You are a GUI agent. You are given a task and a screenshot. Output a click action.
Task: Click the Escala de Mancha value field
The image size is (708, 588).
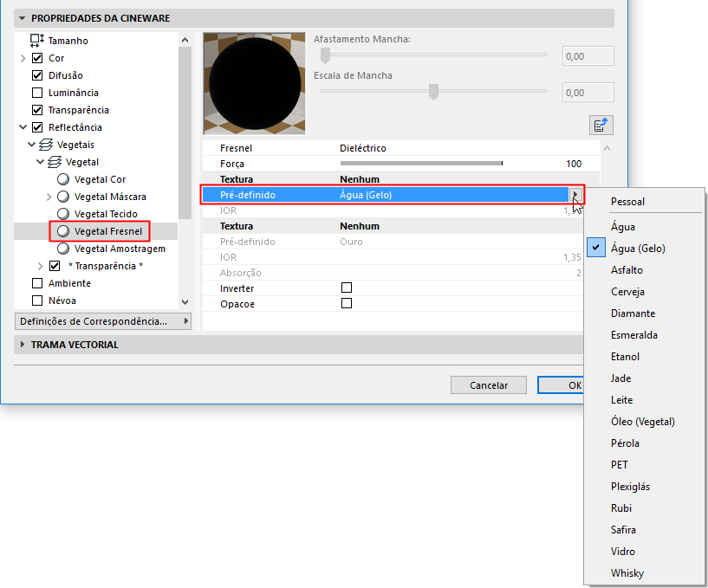click(588, 93)
